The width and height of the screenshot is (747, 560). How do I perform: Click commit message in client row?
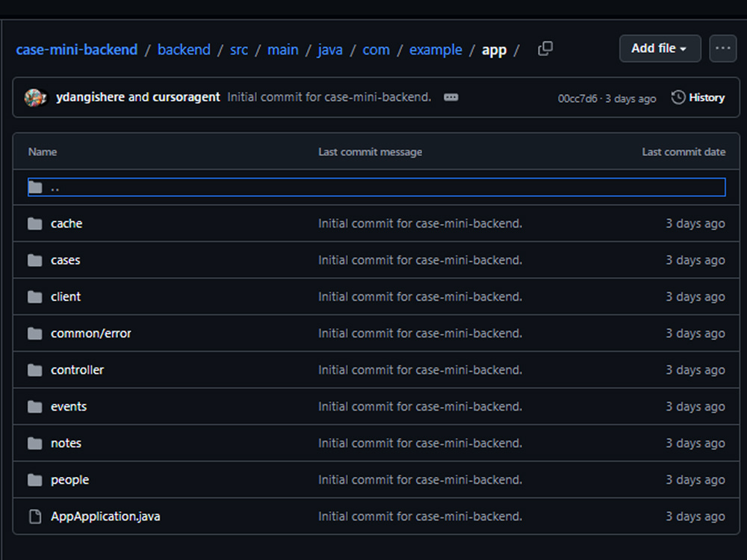click(x=420, y=296)
